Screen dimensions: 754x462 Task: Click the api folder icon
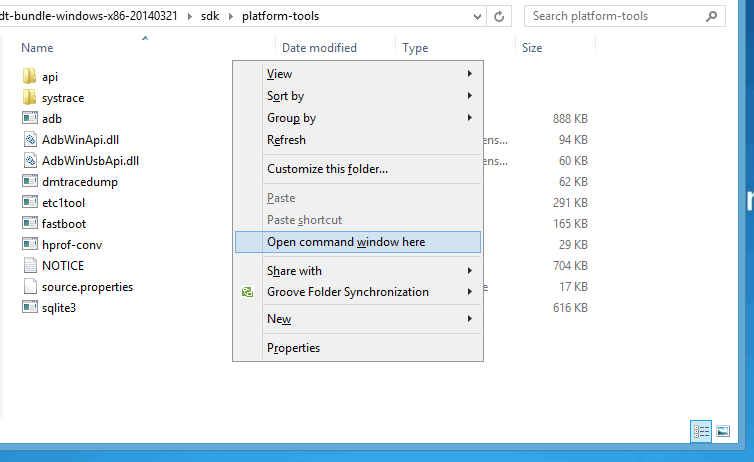(x=30, y=76)
